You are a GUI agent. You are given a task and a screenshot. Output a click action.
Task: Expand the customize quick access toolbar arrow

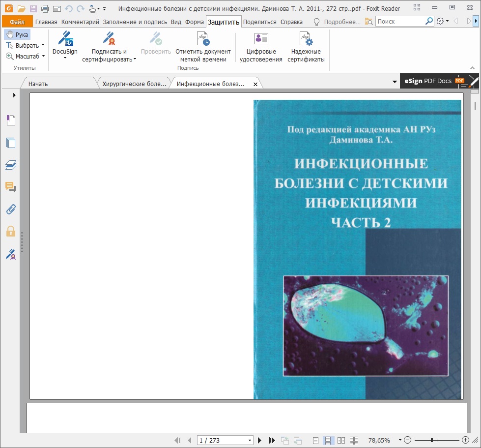tap(105, 9)
